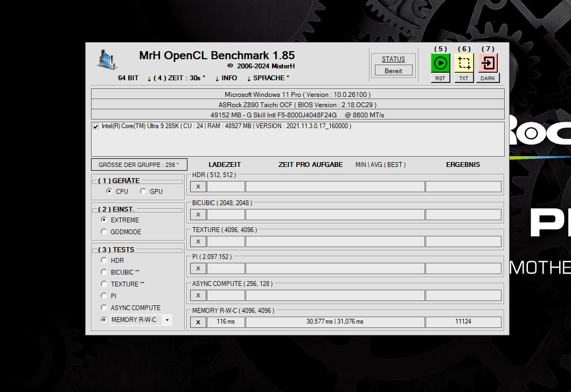Click the ASRock Z890 Taichi OCF BIOS line
Viewport: 571px width, 392px height.
click(297, 105)
